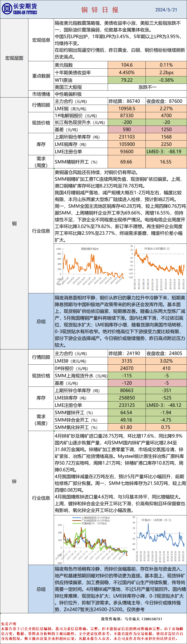Select copper 基差 change 1250
Screen dimensions: 187x644
click(x=166, y=129)
